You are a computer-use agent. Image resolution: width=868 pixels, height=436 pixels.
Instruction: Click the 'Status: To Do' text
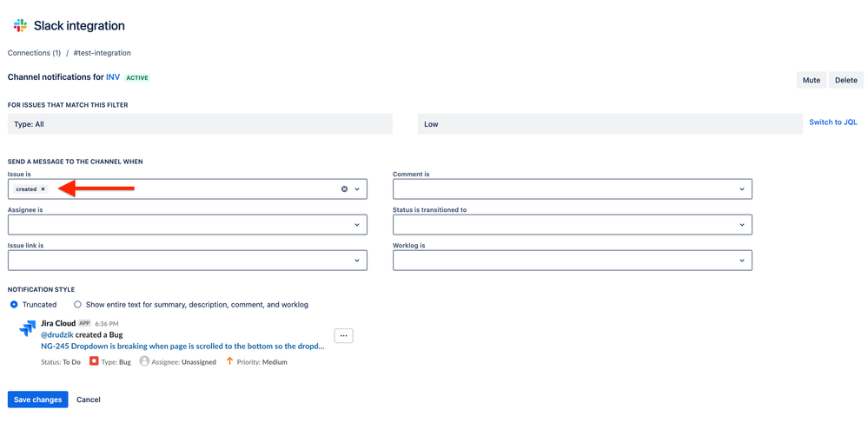[x=61, y=362]
